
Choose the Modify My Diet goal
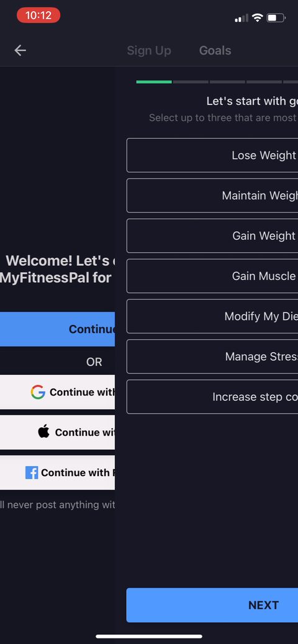(x=212, y=316)
